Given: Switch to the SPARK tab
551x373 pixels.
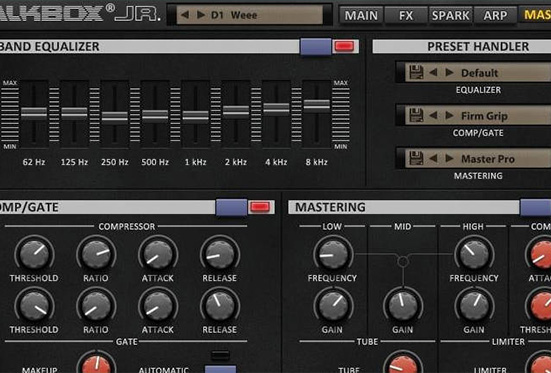Looking at the screenshot, I should tap(450, 15).
